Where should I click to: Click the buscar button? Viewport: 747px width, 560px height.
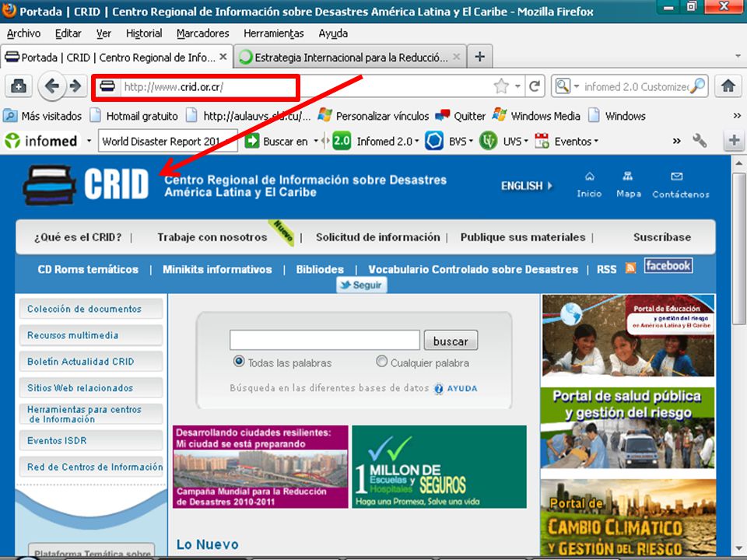(x=451, y=341)
